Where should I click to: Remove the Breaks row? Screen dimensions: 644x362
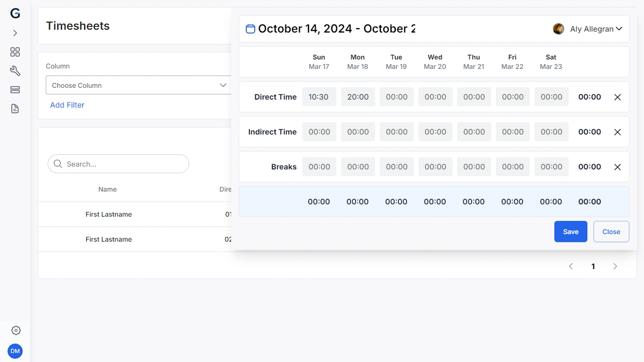(618, 167)
